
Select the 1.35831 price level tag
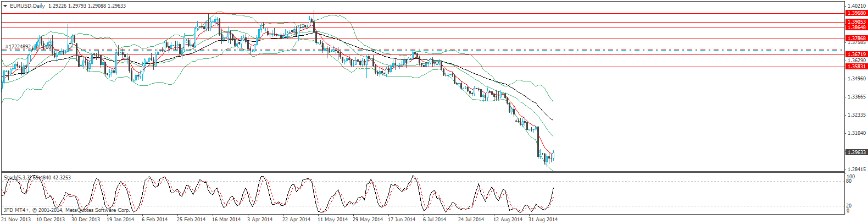[856, 67]
